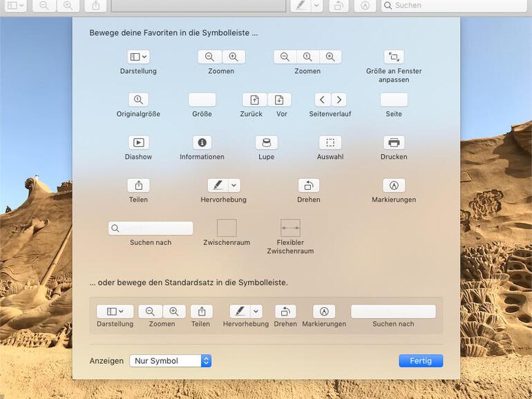
Task: Click zoom-out in the three-button Zoomen item
Action: coord(285,57)
